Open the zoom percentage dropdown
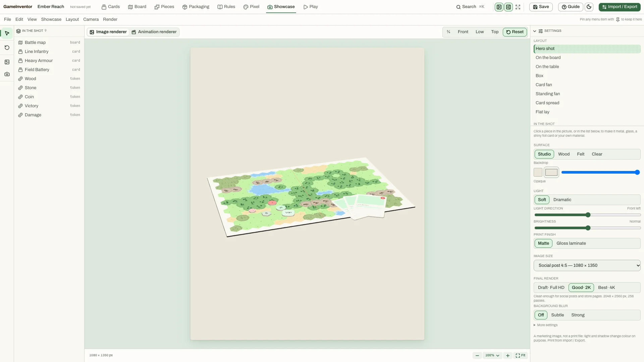The width and height of the screenshot is (644, 362). (x=492, y=356)
